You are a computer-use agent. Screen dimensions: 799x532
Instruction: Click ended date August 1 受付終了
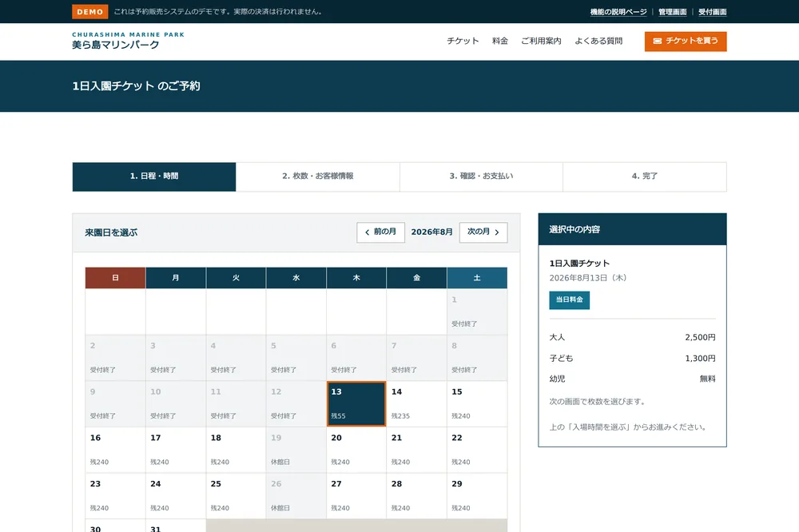pyautogui.click(x=477, y=312)
